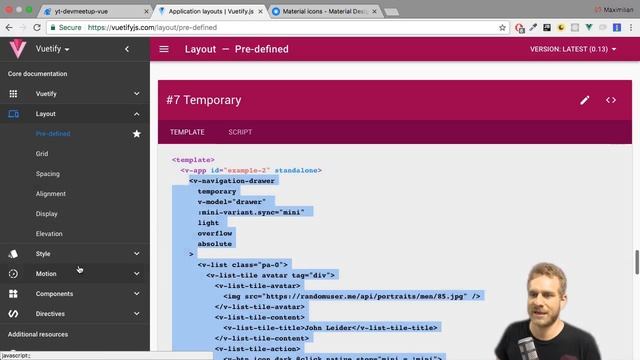Reload the current page
Viewport: 640px width, 360px height.
pyautogui.click(x=37, y=27)
